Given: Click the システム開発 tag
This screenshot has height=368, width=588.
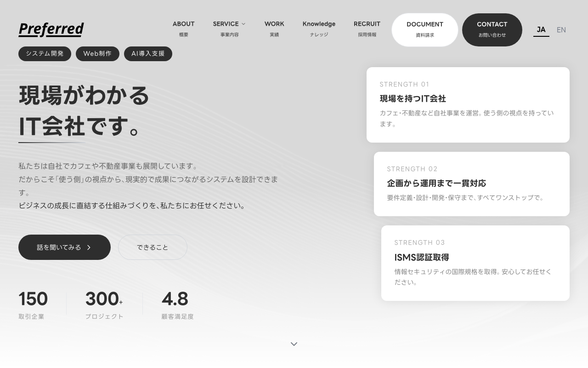Looking at the screenshot, I should (x=45, y=54).
